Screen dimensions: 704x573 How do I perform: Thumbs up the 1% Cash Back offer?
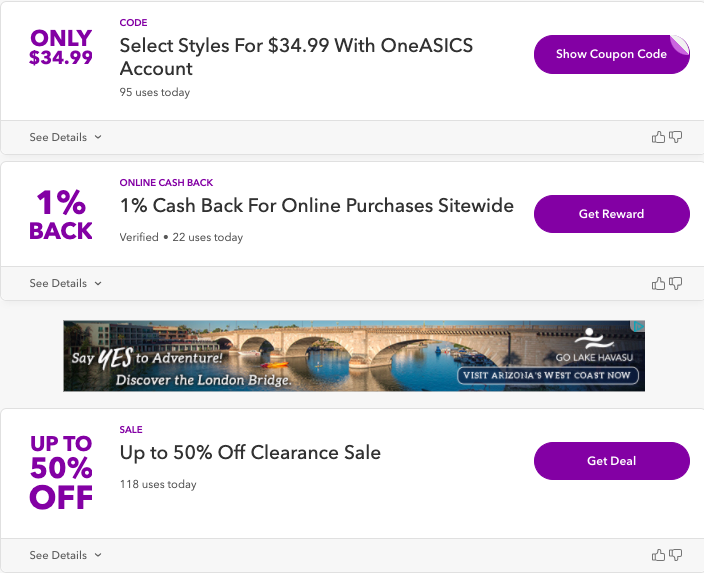(x=658, y=283)
